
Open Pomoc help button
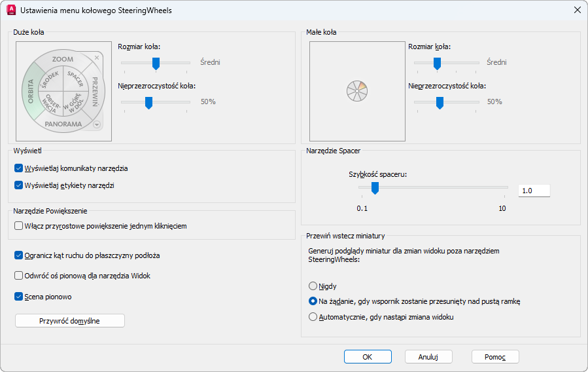click(x=495, y=357)
